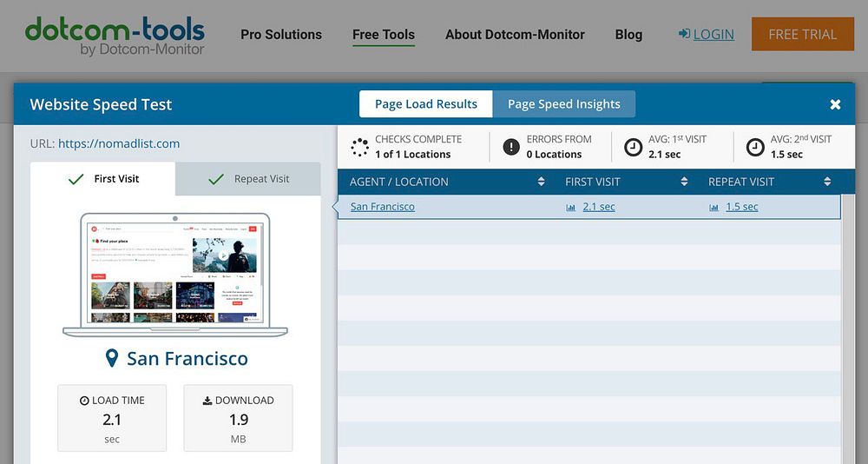Click the checks complete spinner icon

(x=360, y=148)
